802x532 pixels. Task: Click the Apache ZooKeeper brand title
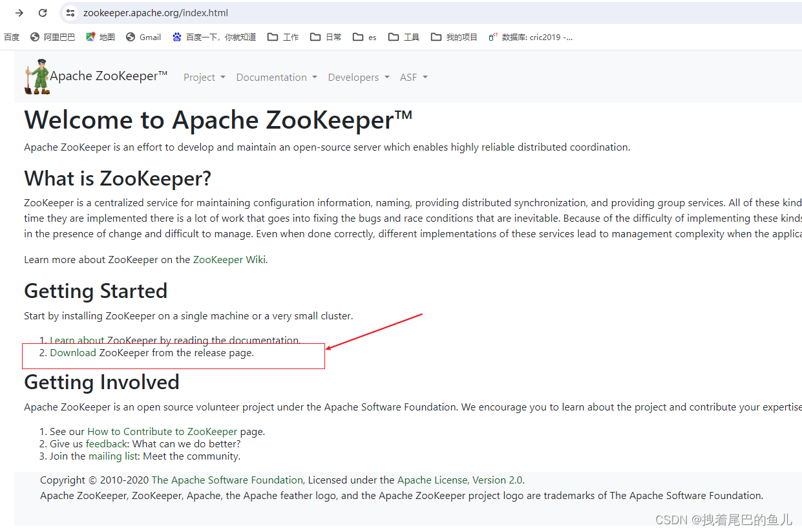coord(109,76)
